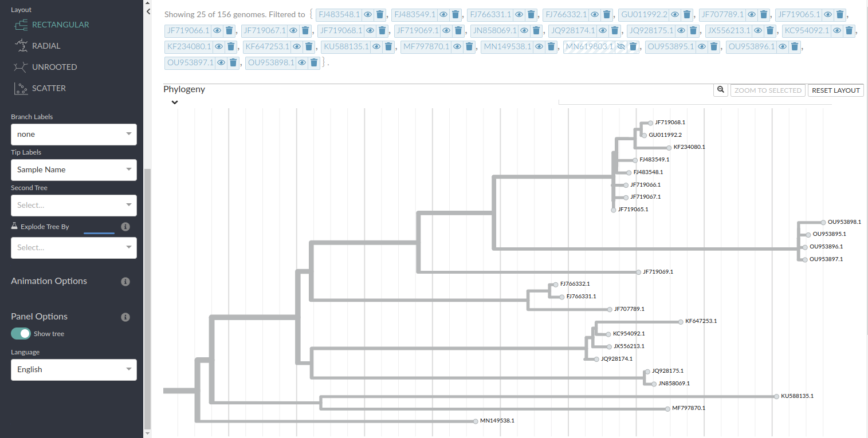Click the magnifier zoom icon in Phylogeny
This screenshot has height=438, width=868.
coord(721,90)
